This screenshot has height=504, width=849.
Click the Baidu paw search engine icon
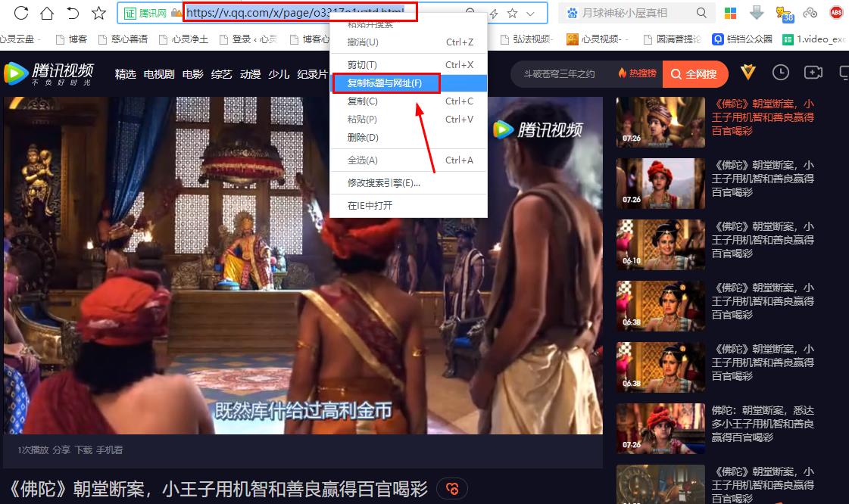[573, 13]
